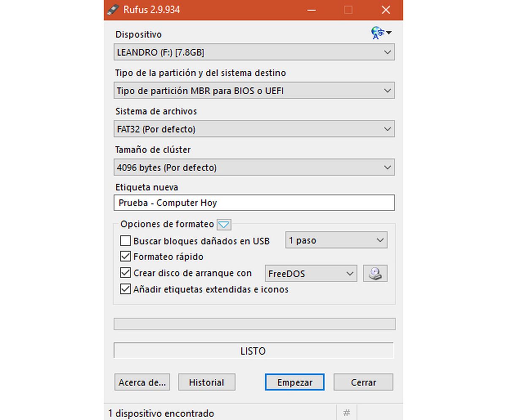Edit the Etiqueta nueva text field
This screenshot has height=420, width=507.
[254, 202]
